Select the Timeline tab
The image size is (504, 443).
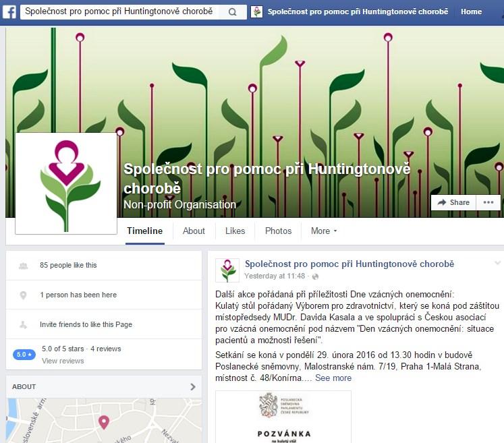(144, 231)
